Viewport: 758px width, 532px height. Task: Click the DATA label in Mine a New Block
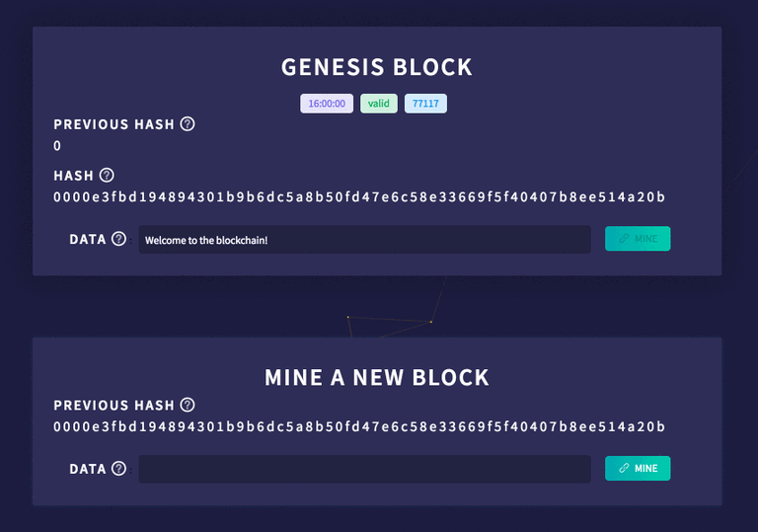[88, 469]
